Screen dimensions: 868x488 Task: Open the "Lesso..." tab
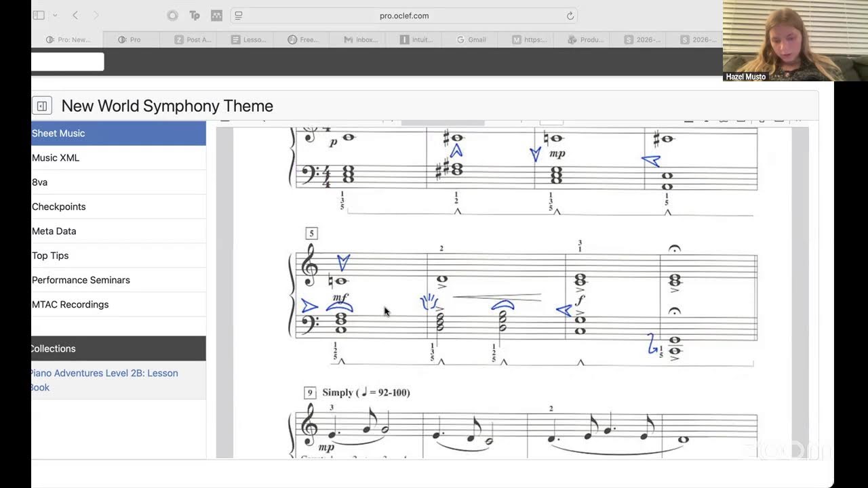(x=249, y=39)
